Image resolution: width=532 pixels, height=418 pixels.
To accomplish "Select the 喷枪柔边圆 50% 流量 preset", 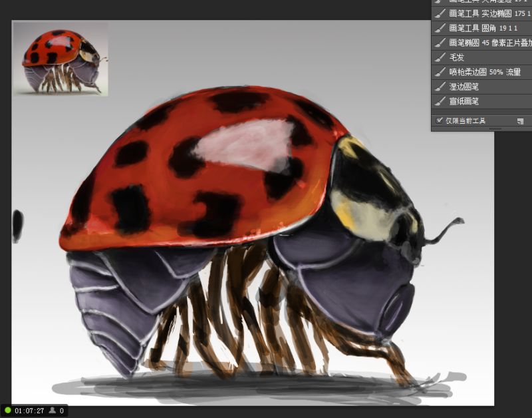I will 481,72.
